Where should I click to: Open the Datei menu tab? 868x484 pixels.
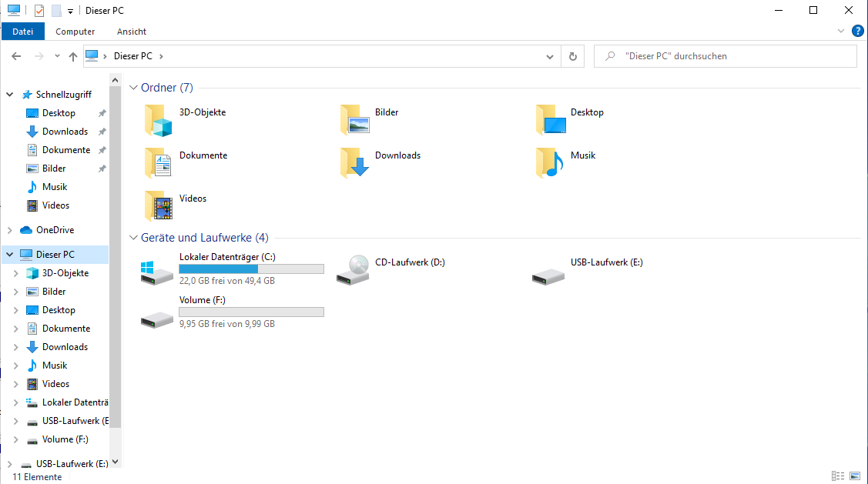pos(23,32)
